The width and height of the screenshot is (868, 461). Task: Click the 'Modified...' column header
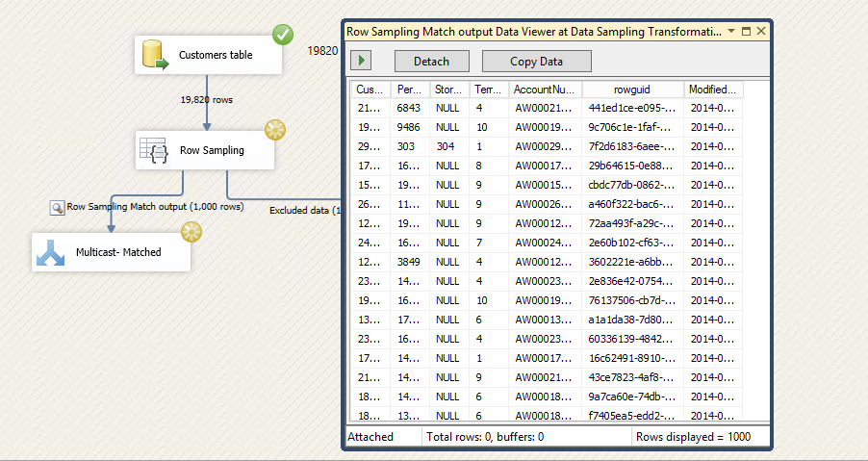coord(714,90)
